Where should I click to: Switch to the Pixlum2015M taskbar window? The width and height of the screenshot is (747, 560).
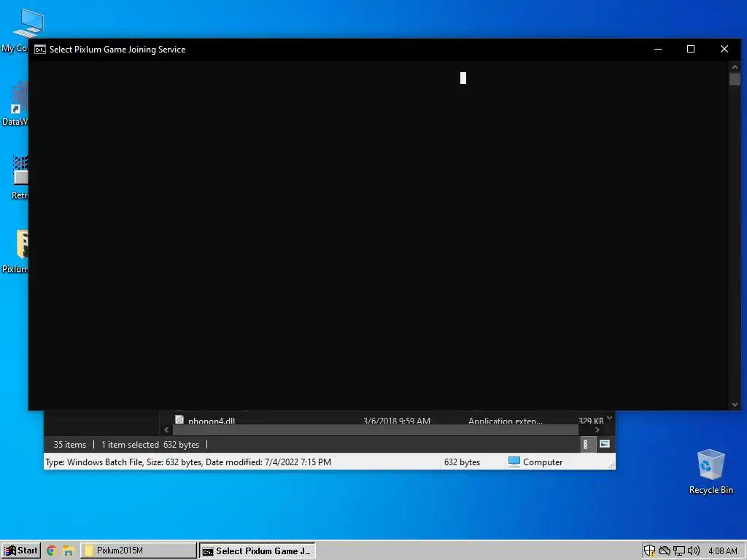coord(138,551)
